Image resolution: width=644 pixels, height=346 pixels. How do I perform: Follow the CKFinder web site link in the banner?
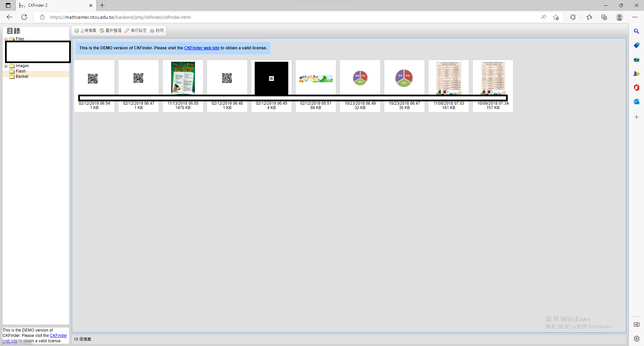pos(202,48)
